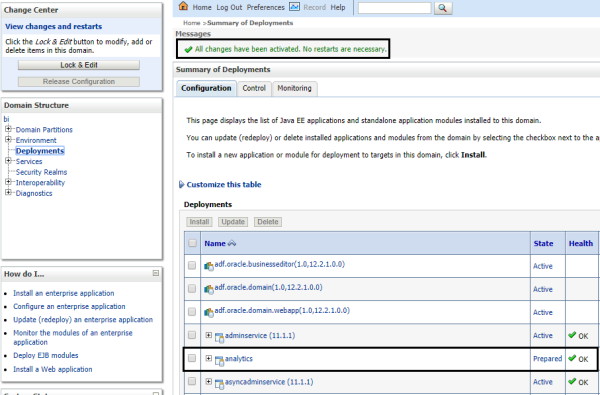Screen dimensions: 600x395
Task: Click the Update deployment button
Action: click(x=233, y=222)
